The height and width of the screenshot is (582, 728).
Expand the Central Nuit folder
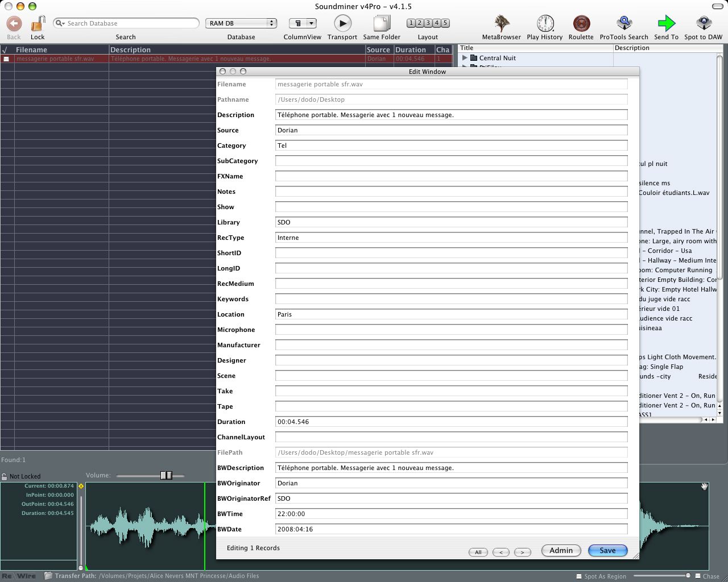pos(465,58)
